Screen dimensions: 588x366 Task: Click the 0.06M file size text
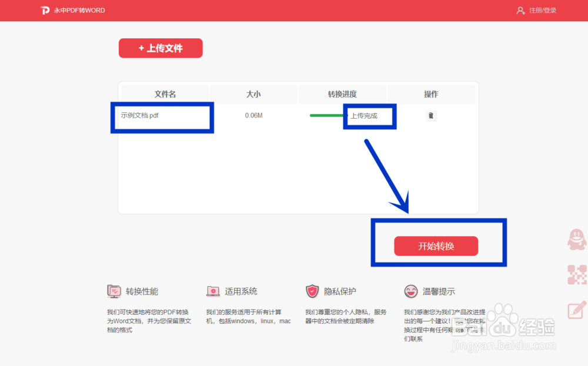(253, 116)
